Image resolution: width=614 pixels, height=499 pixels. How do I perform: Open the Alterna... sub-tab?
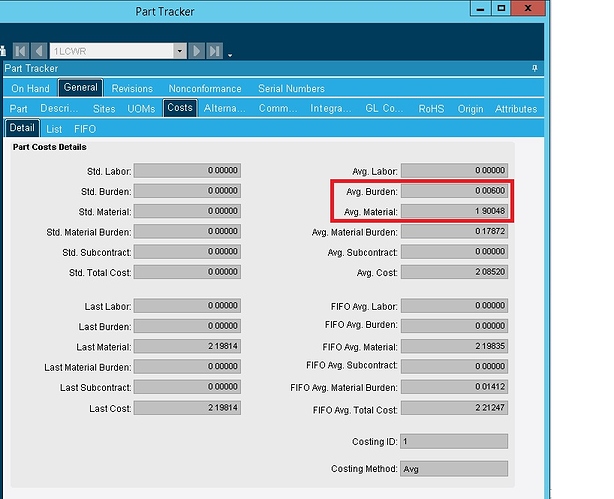tap(224, 108)
